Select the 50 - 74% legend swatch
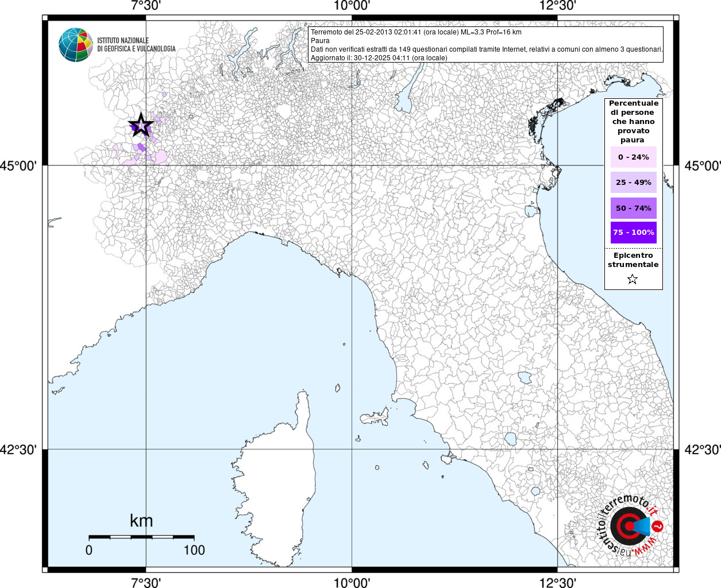 pyautogui.click(x=633, y=208)
